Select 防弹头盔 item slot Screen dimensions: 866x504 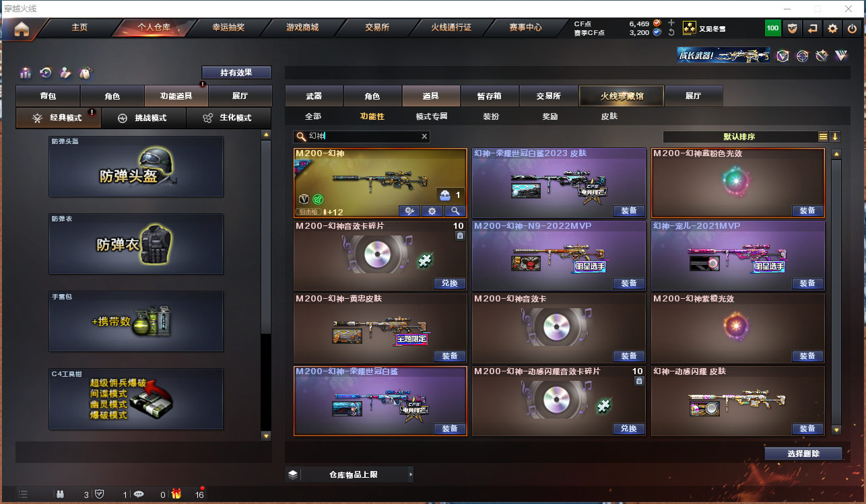136,167
